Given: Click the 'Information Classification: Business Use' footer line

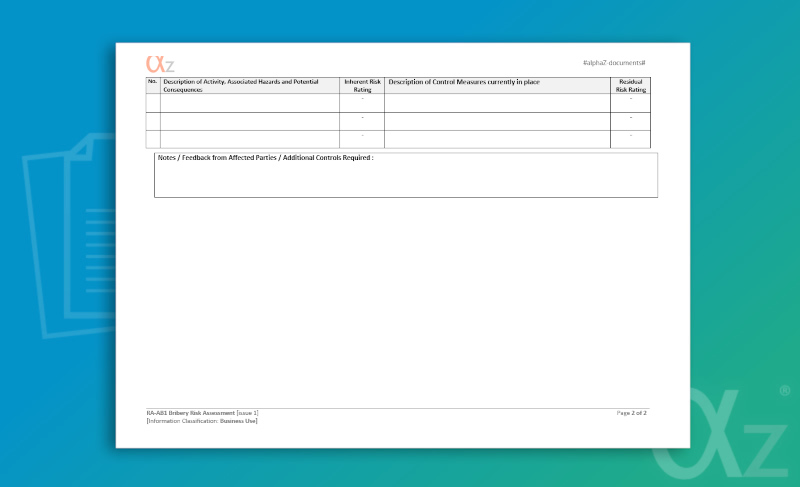Looking at the screenshot, I should point(202,421).
